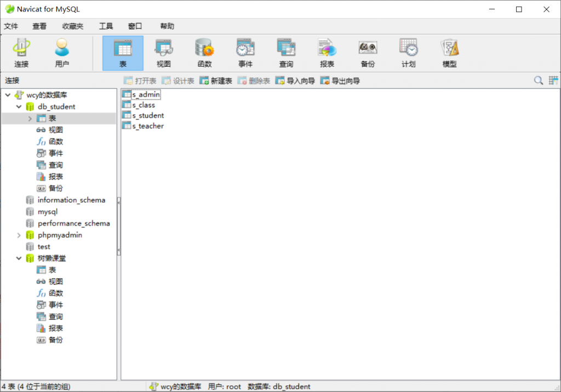
Task: Open the Backup (备份) toolbar icon
Action: click(x=368, y=53)
